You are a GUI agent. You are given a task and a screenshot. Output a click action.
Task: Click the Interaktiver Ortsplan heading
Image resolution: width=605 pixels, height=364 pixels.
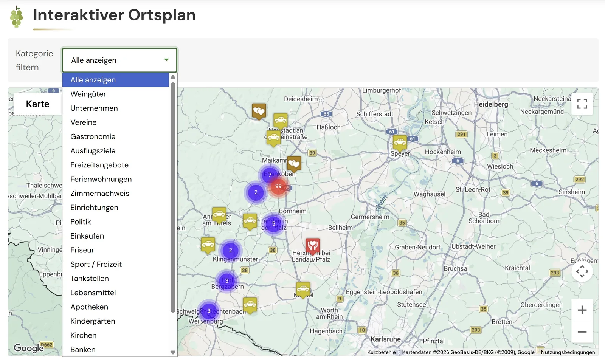115,15
